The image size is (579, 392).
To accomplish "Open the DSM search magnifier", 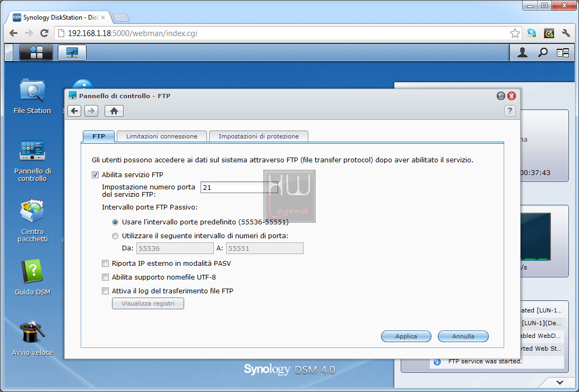I will 542,53.
